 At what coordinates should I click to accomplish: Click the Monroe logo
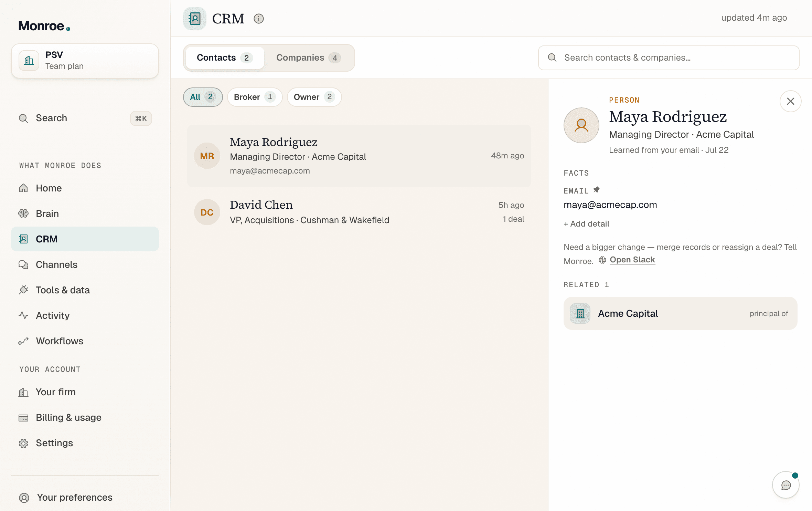44,26
